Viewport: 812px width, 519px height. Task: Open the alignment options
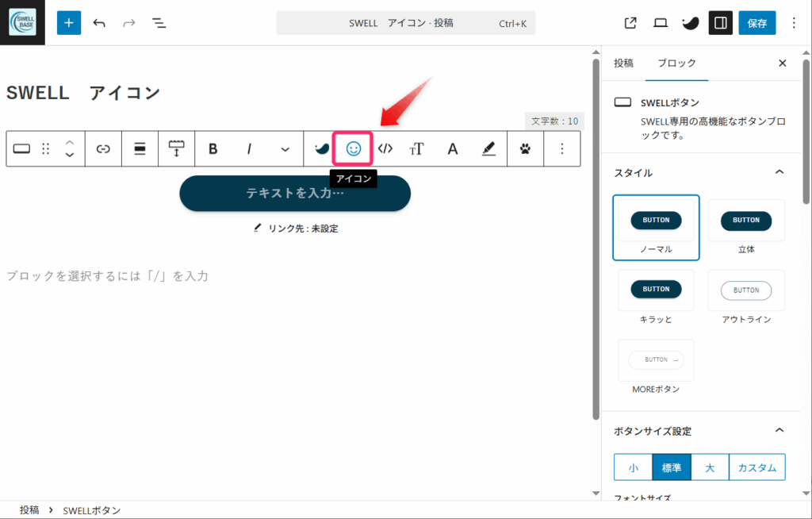pos(140,149)
